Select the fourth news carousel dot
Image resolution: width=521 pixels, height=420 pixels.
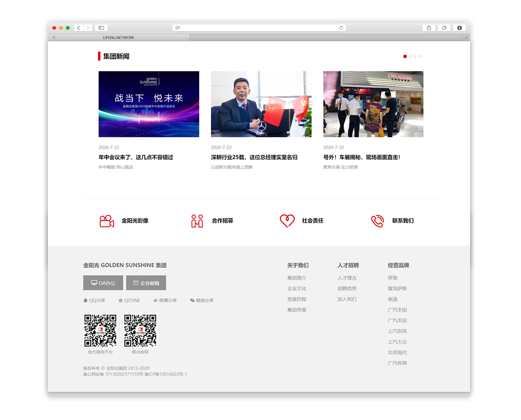click(x=420, y=57)
